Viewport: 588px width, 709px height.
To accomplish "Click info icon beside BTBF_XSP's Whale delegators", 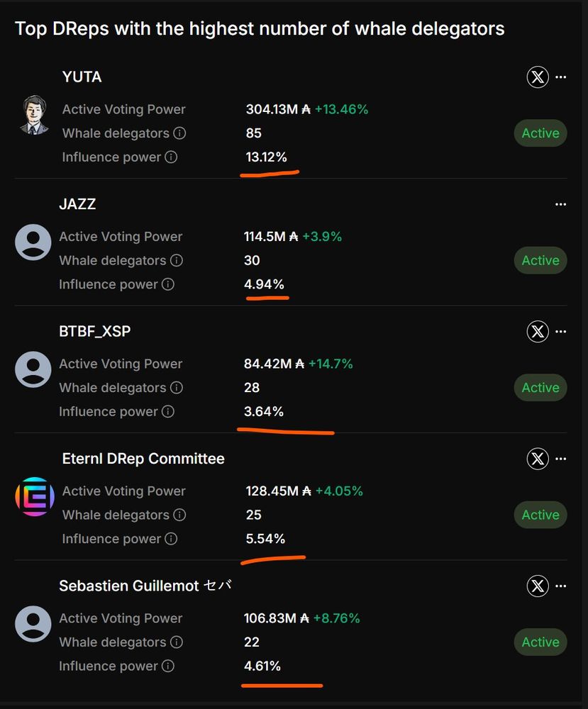I will click(x=177, y=388).
